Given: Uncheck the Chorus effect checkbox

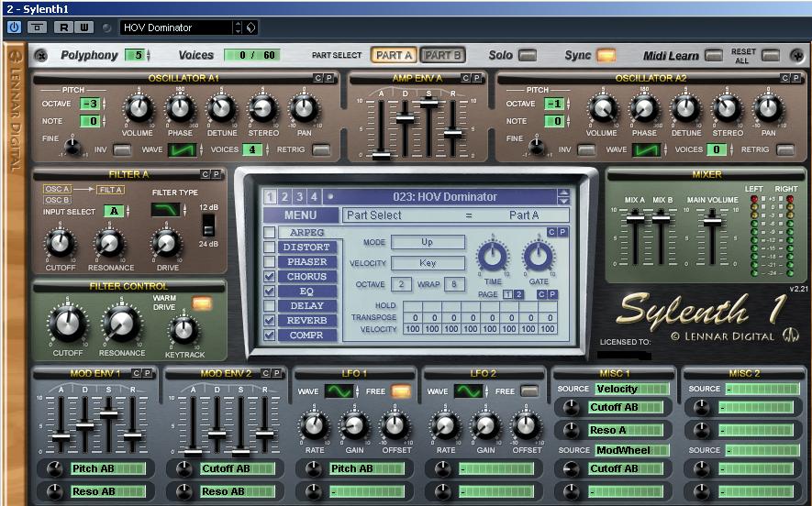Looking at the screenshot, I should tap(269, 276).
